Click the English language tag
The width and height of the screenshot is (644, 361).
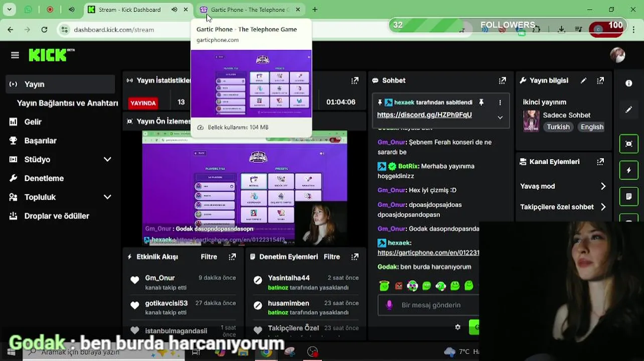pos(592,127)
